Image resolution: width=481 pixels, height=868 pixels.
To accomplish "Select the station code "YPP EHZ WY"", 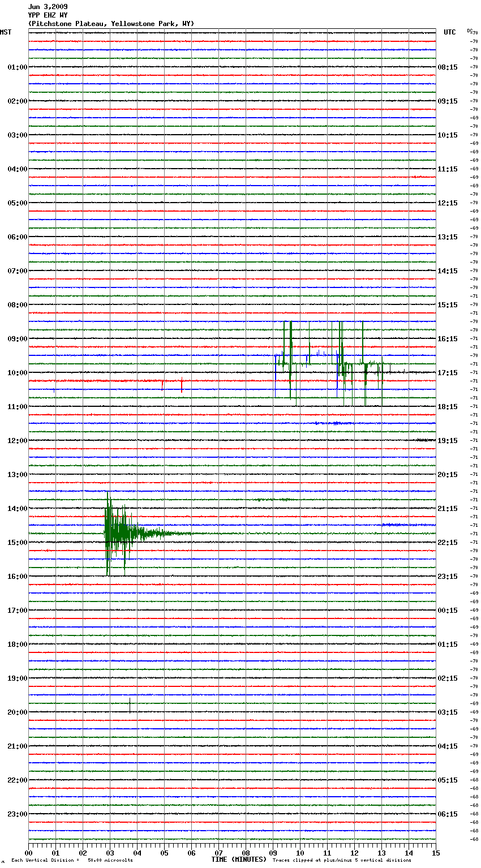I will (48, 15).
